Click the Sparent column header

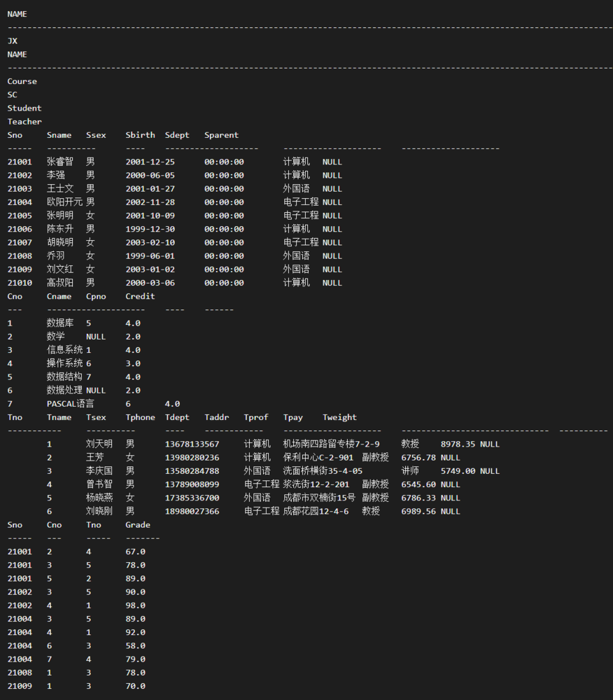click(221, 135)
